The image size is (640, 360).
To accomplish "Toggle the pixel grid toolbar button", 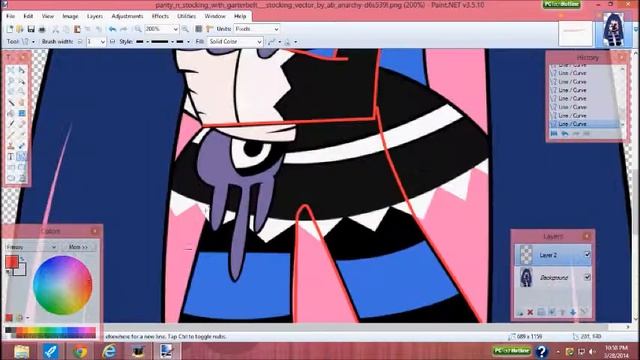I will 199,29.
